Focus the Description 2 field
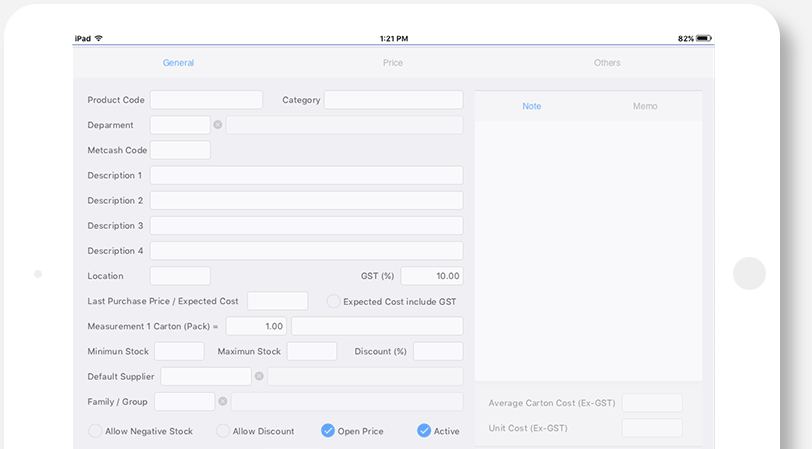 click(x=307, y=200)
